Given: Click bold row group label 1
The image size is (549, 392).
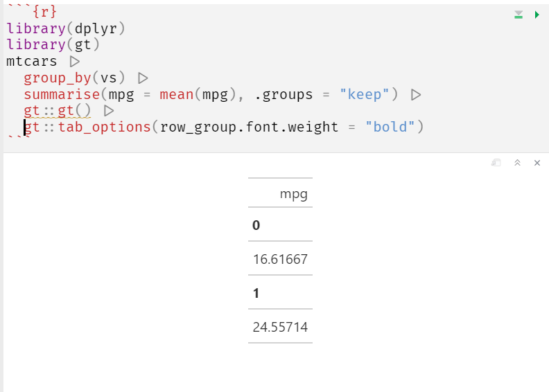Looking at the screenshot, I should [x=256, y=293].
